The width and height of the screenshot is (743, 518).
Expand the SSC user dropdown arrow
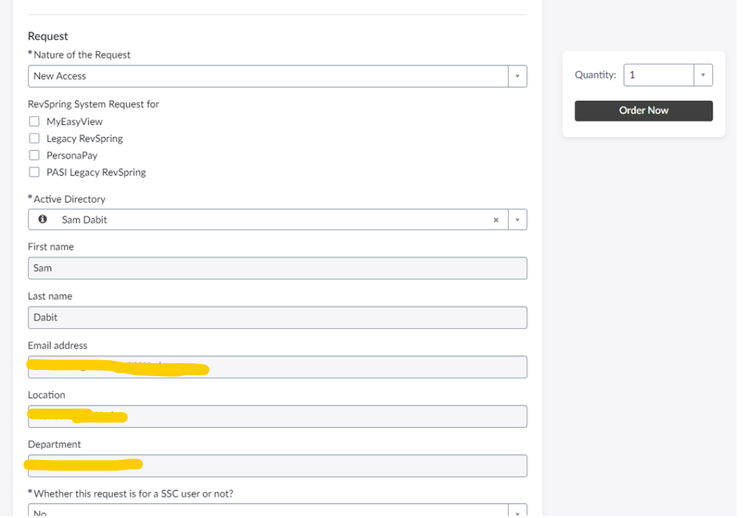(x=517, y=512)
